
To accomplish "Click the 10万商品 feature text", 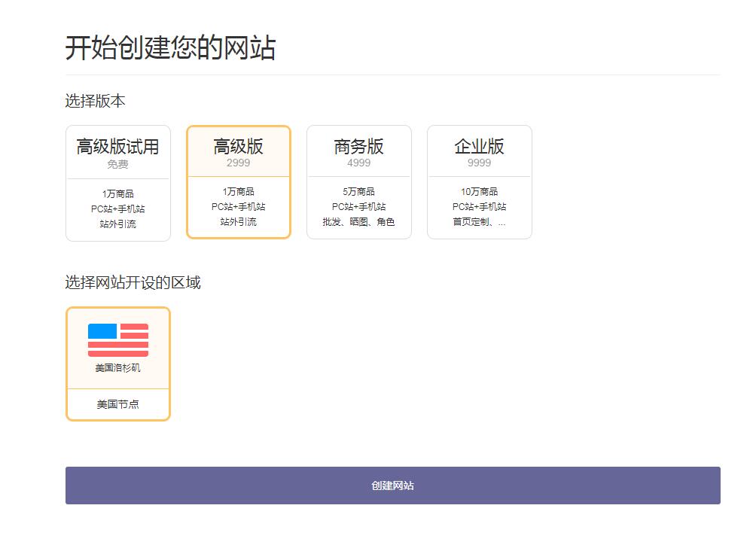I will pyautogui.click(x=480, y=192).
